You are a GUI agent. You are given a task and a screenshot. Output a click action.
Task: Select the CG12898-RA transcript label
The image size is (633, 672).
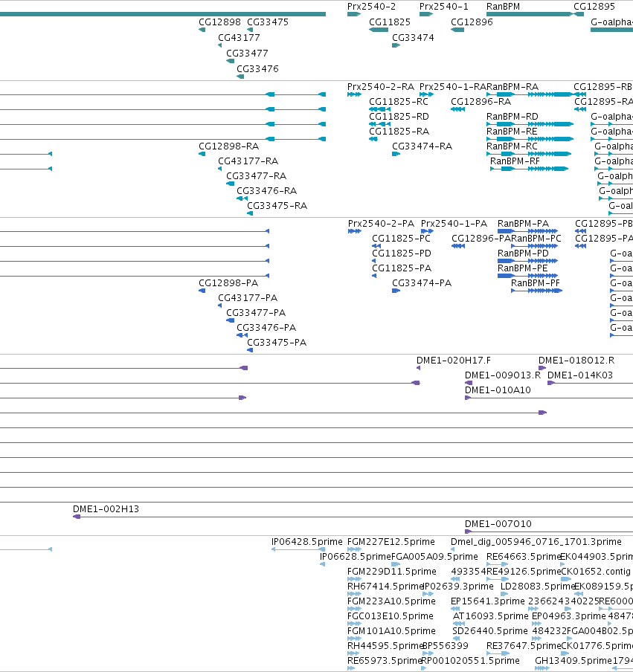point(228,146)
